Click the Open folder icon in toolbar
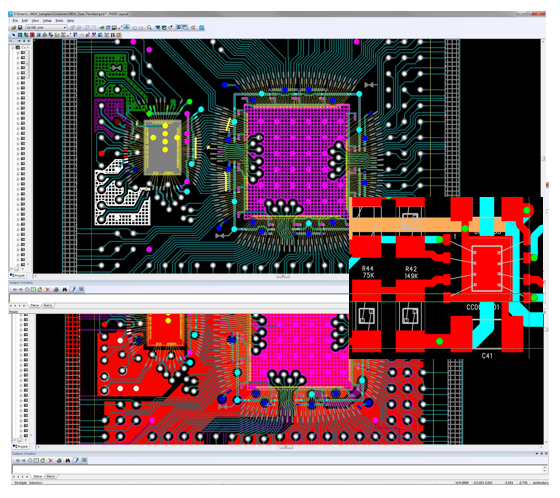The height and width of the screenshot is (498, 560). pyautogui.click(x=14, y=28)
